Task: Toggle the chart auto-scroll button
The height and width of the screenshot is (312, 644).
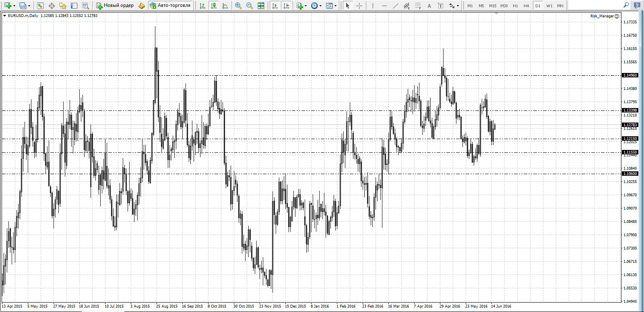Action: point(275,6)
